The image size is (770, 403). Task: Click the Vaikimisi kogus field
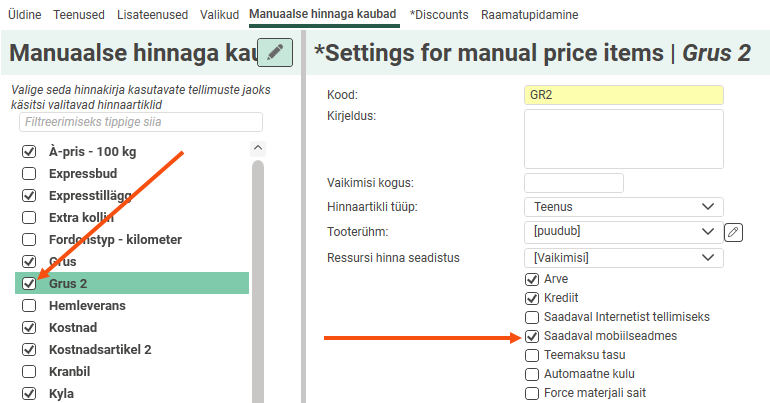[573, 183]
